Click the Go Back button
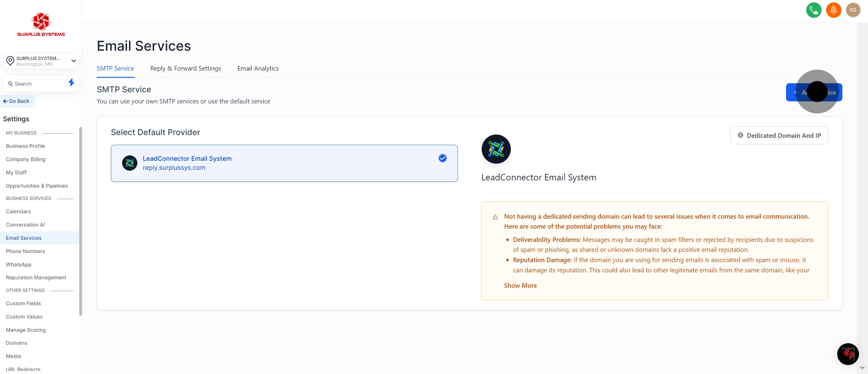 (17, 101)
